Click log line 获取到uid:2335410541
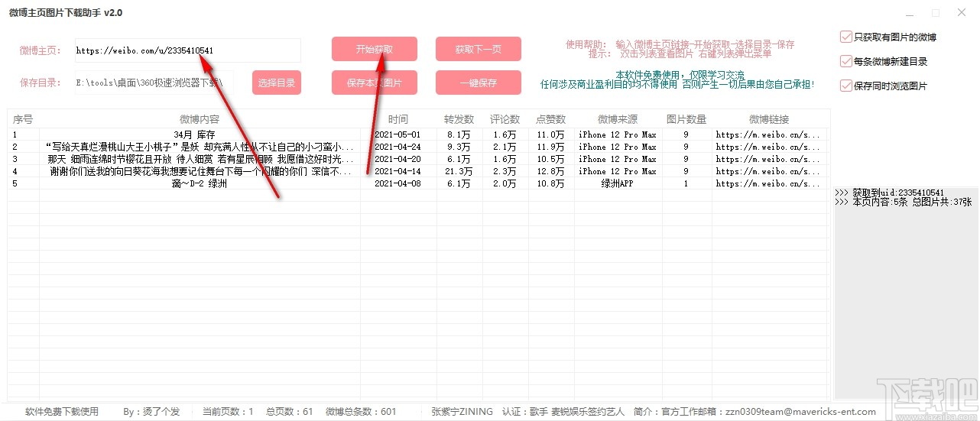This screenshot has width=980, height=421. (x=889, y=193)
